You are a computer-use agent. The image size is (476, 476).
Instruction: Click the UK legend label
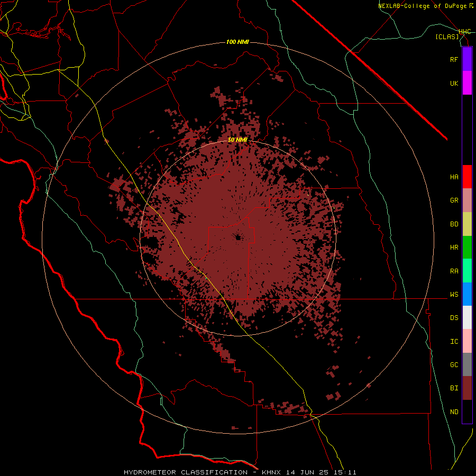click(454, 83)
